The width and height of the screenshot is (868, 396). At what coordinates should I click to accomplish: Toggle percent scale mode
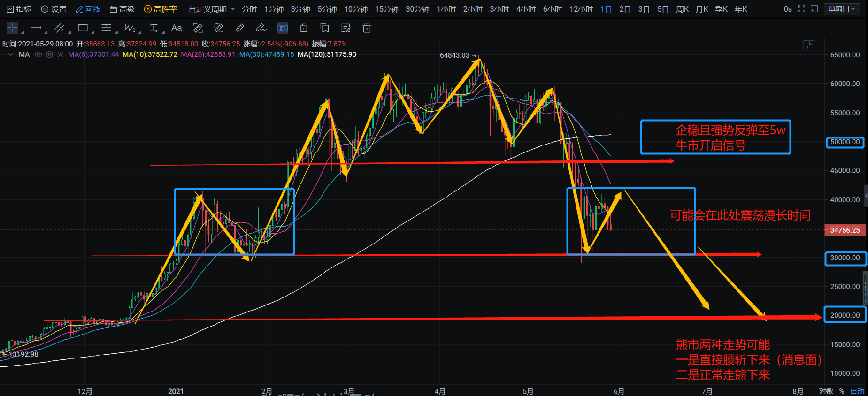coord(842,391)
